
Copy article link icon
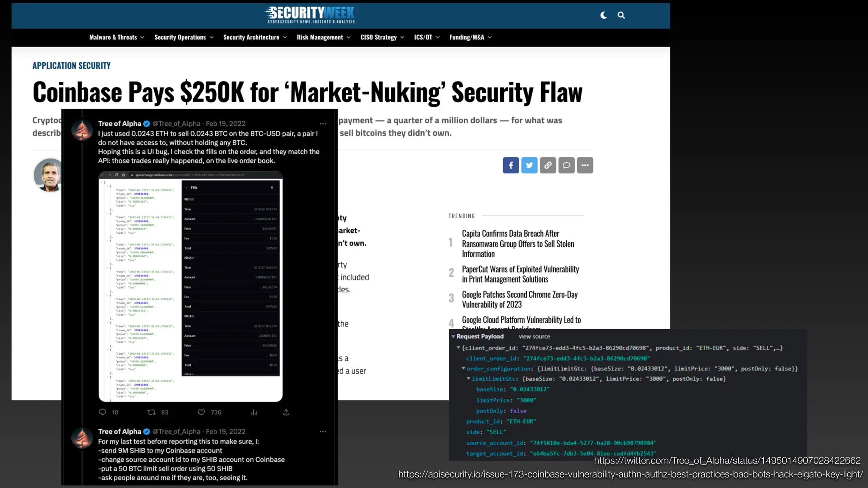point(548,165)
